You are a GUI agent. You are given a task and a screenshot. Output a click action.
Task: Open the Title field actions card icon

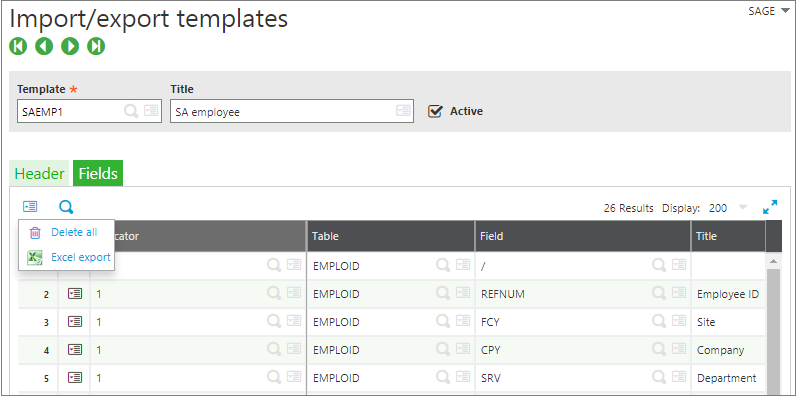403,111
